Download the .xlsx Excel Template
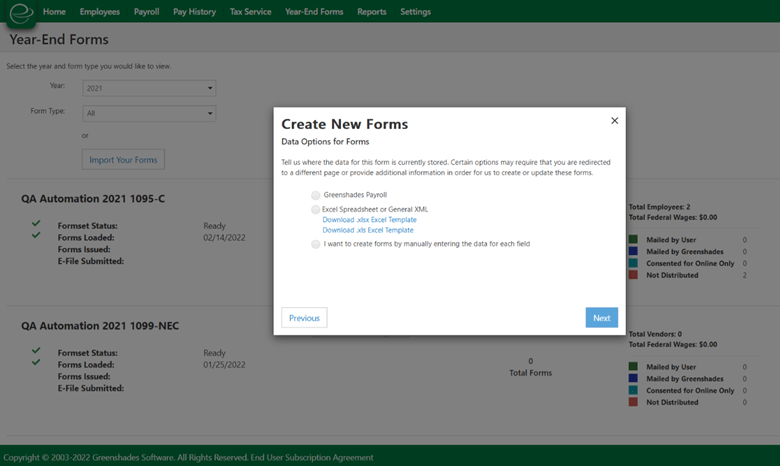This screenshot has width=780, height=466. pyautogui.click(x=369, y=220)
